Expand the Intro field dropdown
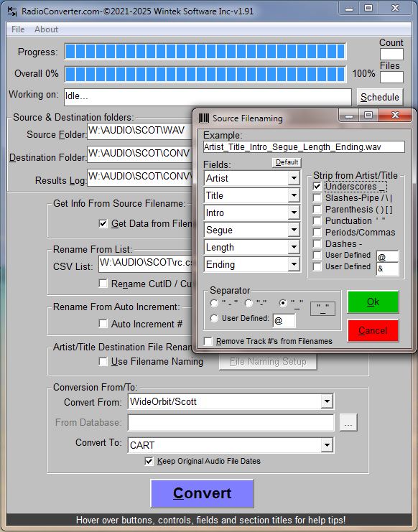This screenshot has width=418, height=532. 294,213
